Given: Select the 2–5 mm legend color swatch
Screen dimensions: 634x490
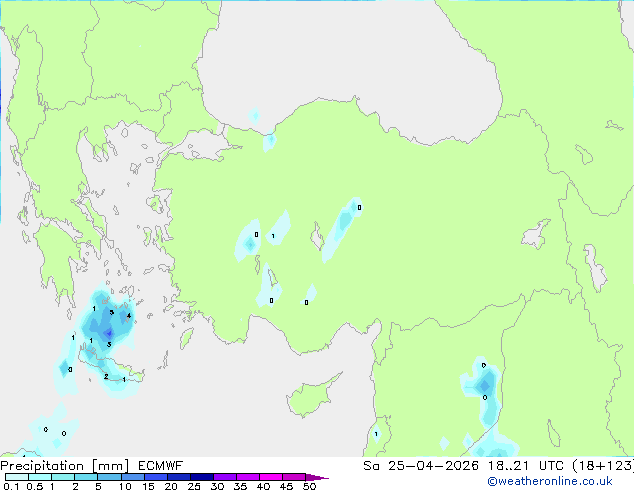Looking at the screenshot, I should pos(86,477).
